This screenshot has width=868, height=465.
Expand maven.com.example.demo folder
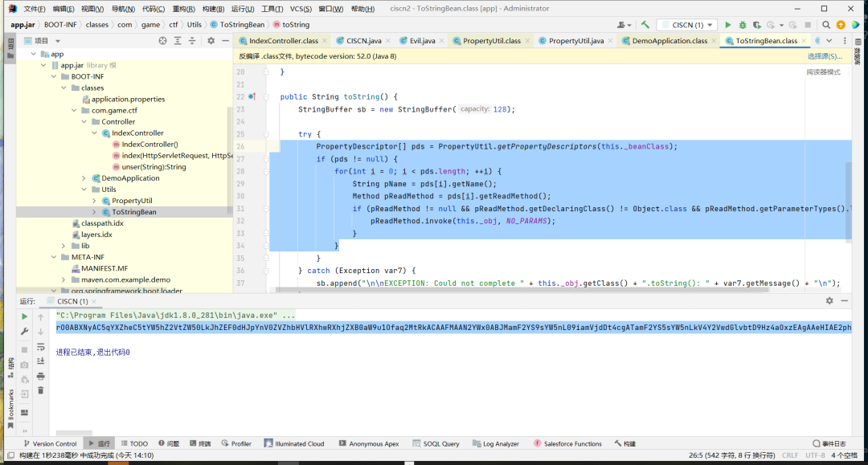(x=63, y=279)
